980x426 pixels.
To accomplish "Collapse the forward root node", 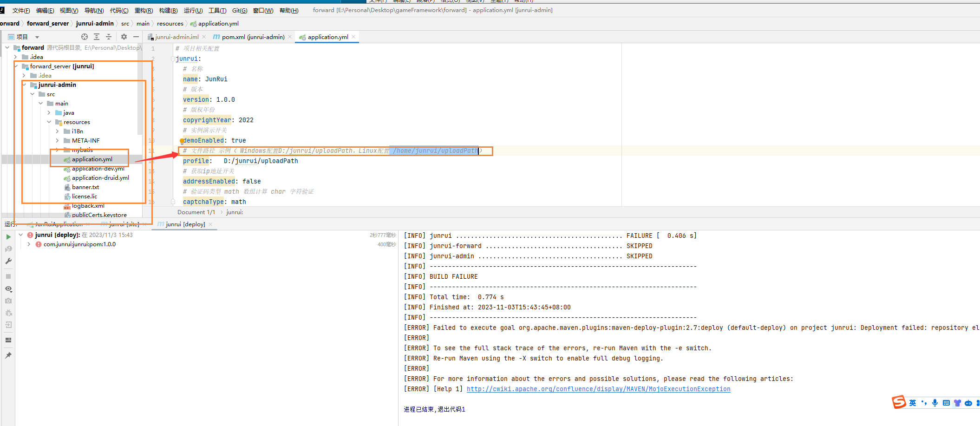I will coord(7,47).
